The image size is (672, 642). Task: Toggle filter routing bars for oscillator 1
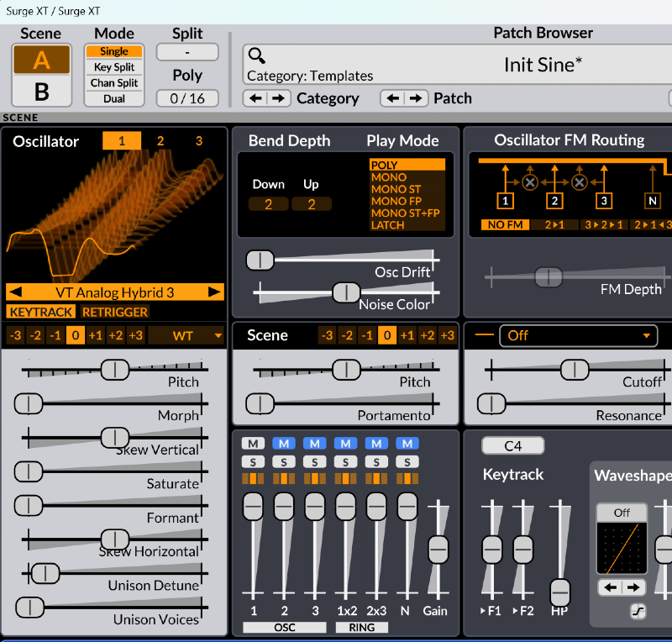(253, 479)
